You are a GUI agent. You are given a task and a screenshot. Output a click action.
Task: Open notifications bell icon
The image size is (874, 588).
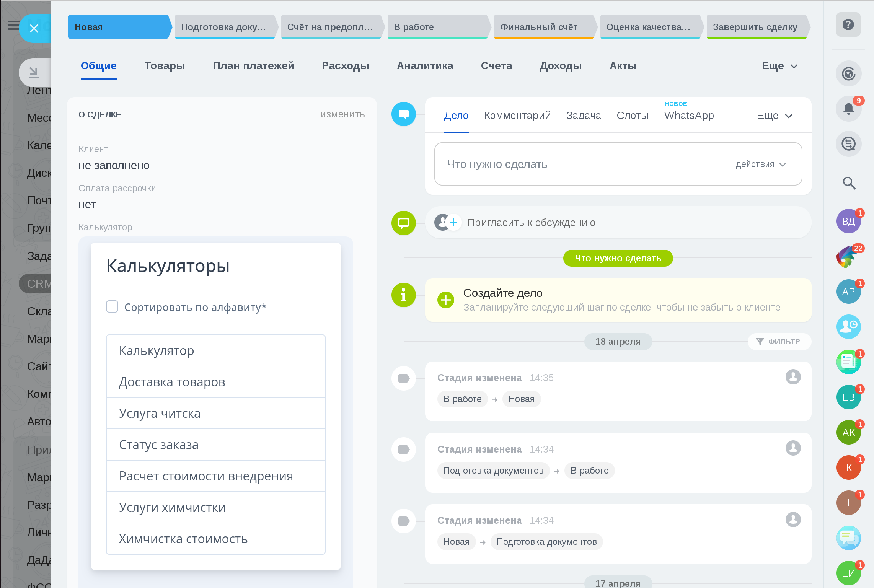[848, 109]
